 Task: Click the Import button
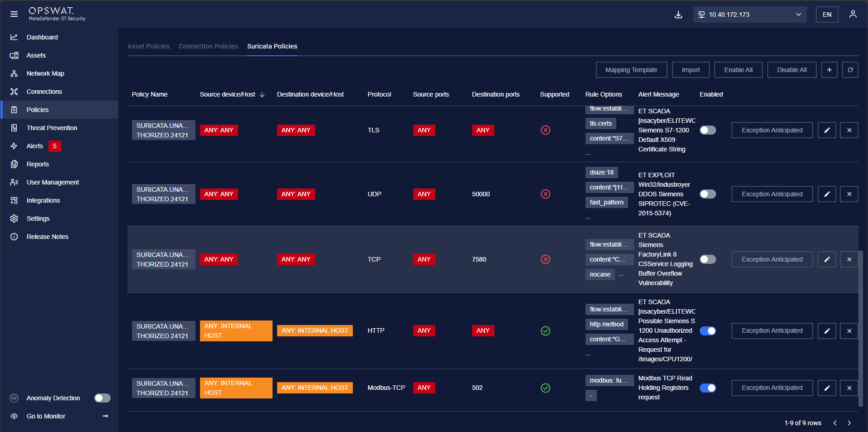[691, 70]
